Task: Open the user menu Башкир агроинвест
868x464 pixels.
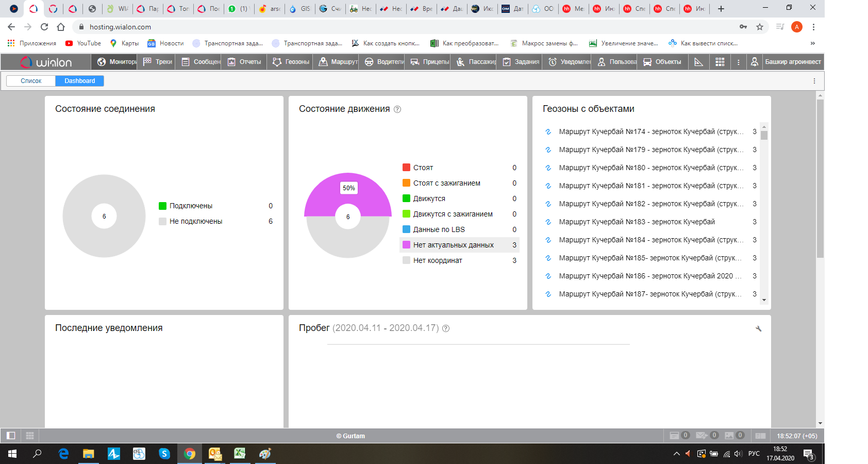Action: click(787, 62)
